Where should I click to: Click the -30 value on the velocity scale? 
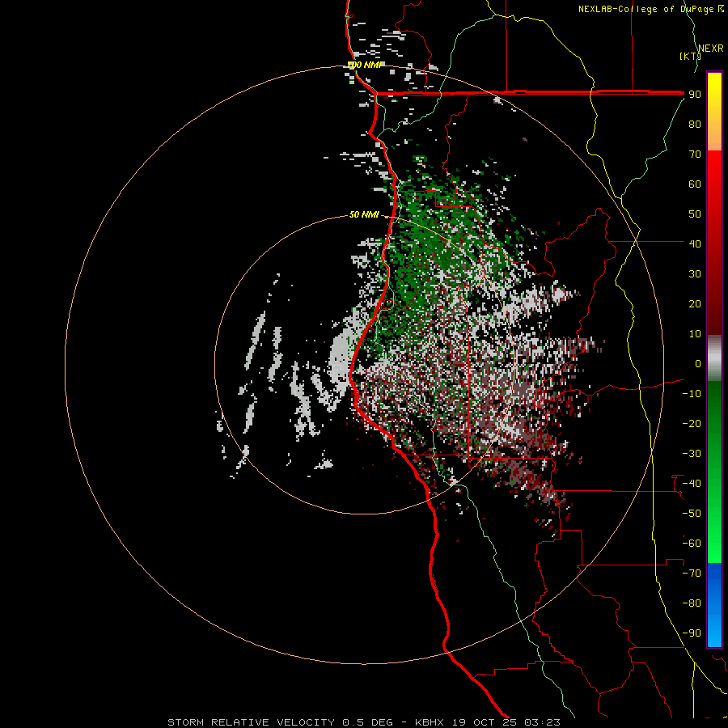coord(692,454)
